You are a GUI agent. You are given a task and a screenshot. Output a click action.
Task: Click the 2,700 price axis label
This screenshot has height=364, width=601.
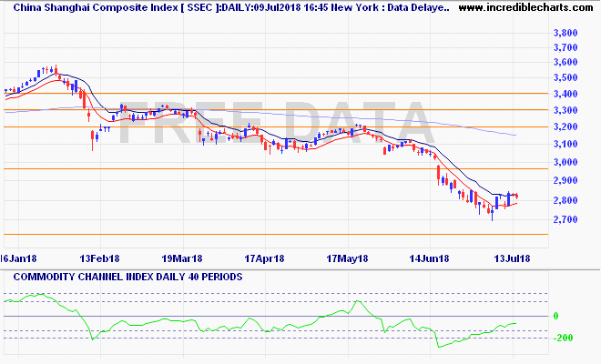(x=566, y=220)
